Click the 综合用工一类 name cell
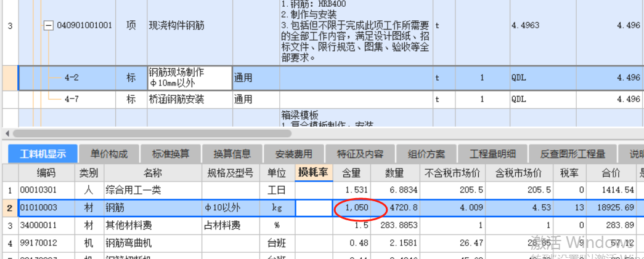The height and width of the screenshot is (259, 644). (153, 190)
